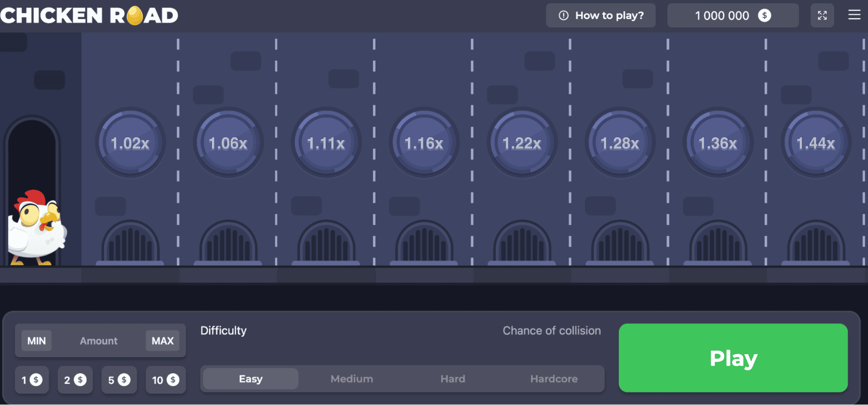Toggle fullscreen mode icon
Viewport: 868px width, 405px height.
(x=822, y=16)
